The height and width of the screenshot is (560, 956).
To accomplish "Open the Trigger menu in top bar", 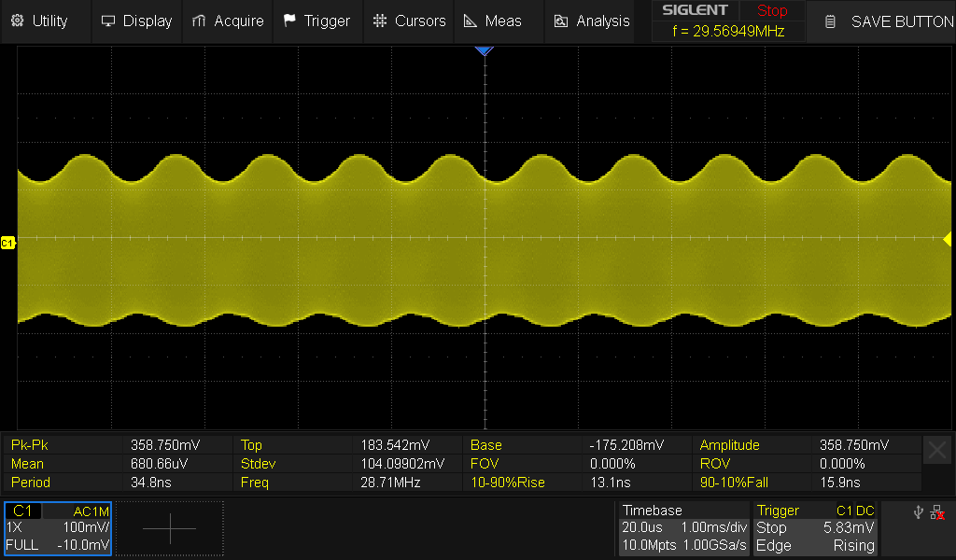I will pos(316,21).
